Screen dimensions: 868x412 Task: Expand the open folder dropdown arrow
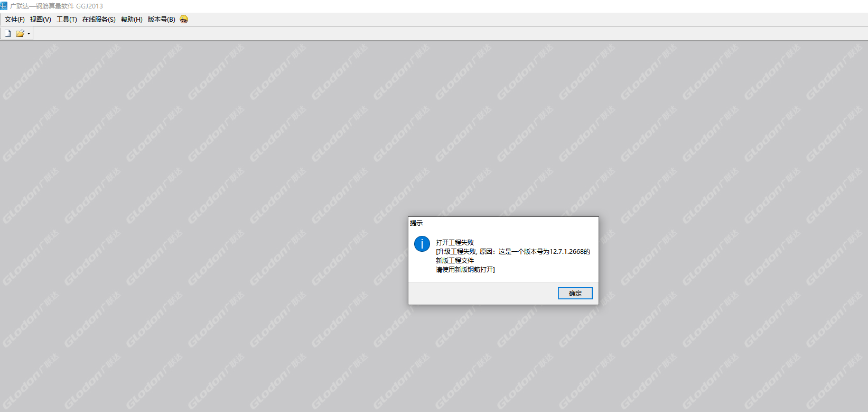[x=29, y=34]
